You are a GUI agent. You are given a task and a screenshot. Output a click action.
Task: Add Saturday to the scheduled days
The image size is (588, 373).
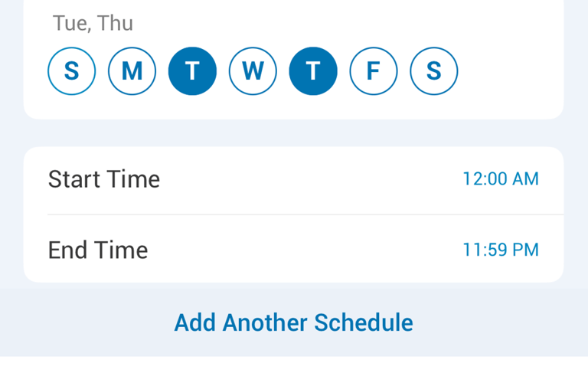pos(434,71)
